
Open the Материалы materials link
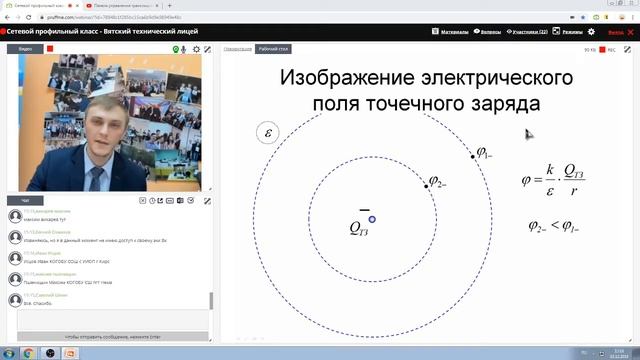(454, 32)
